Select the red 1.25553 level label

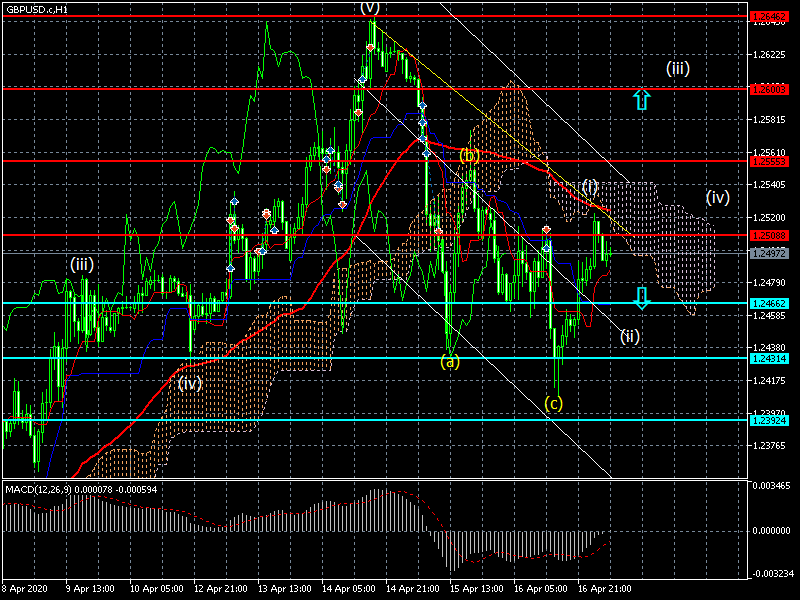coord(769,162)
